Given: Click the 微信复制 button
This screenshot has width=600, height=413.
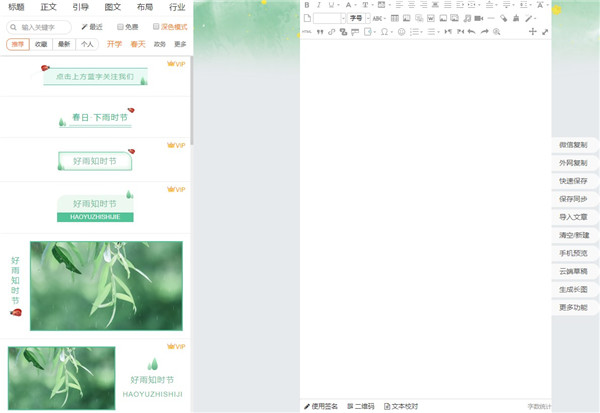Looking at the screenshot, I should (574, 145).
